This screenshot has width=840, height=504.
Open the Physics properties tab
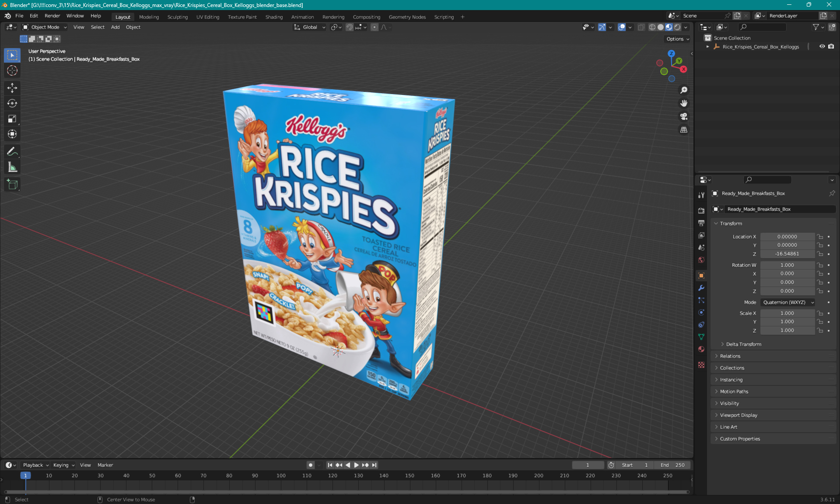(701, 312)
